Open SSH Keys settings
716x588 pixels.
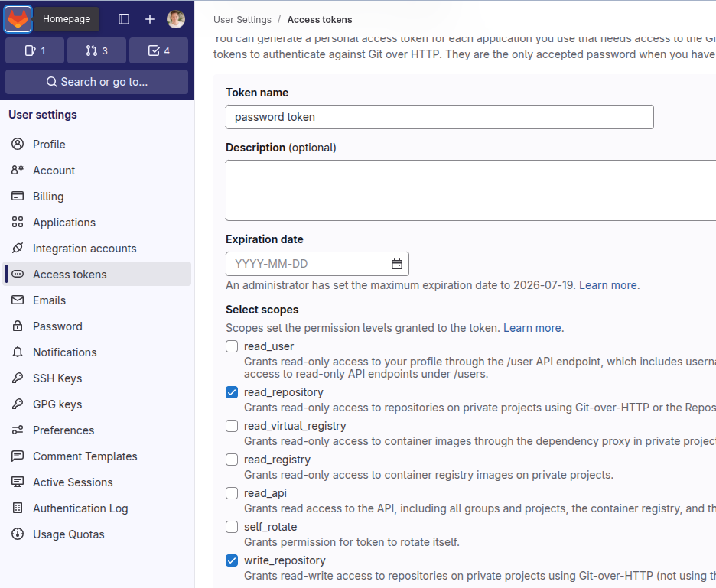[57, 378]
